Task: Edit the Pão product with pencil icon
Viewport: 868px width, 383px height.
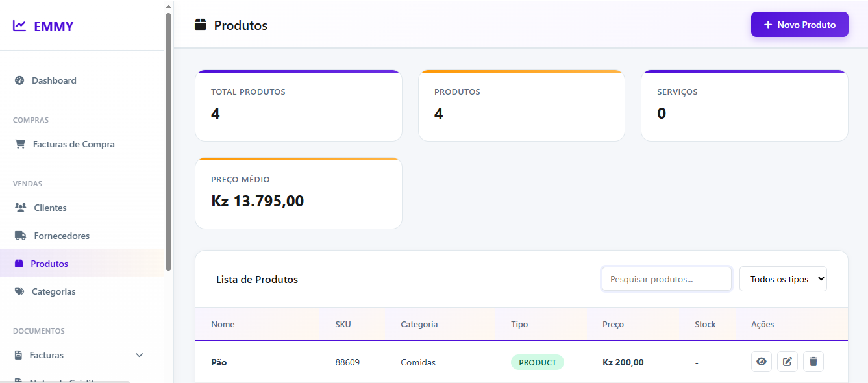Action: click(x=787, y=362)
